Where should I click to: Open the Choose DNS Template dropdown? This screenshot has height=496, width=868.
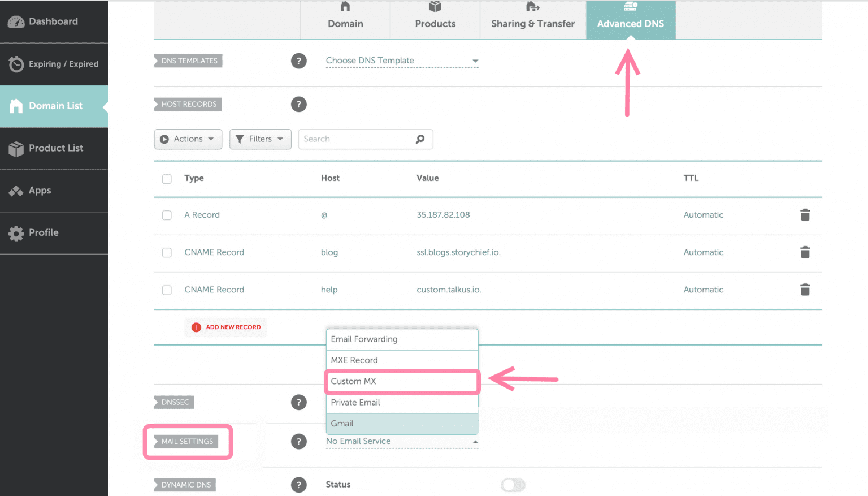(x=401, y=61)
